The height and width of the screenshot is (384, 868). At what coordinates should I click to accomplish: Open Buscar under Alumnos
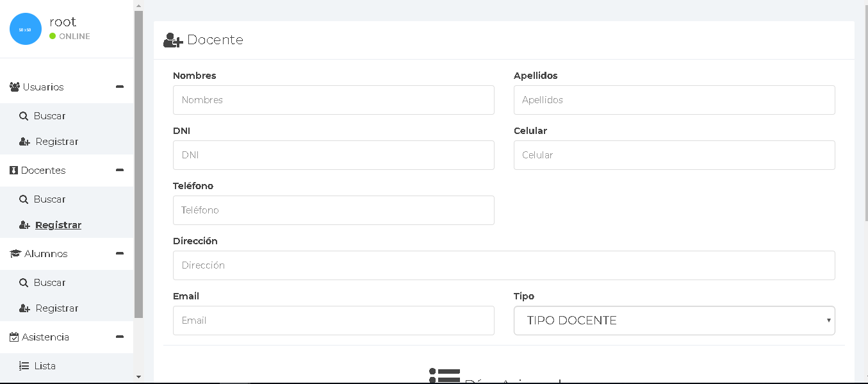[49, 283]
